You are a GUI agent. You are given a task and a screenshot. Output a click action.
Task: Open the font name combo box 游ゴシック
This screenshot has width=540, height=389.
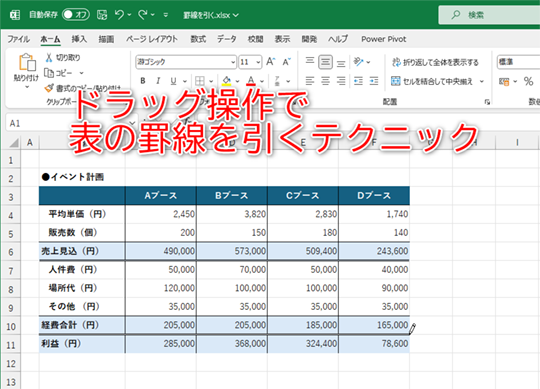click(x=186, y=62)
